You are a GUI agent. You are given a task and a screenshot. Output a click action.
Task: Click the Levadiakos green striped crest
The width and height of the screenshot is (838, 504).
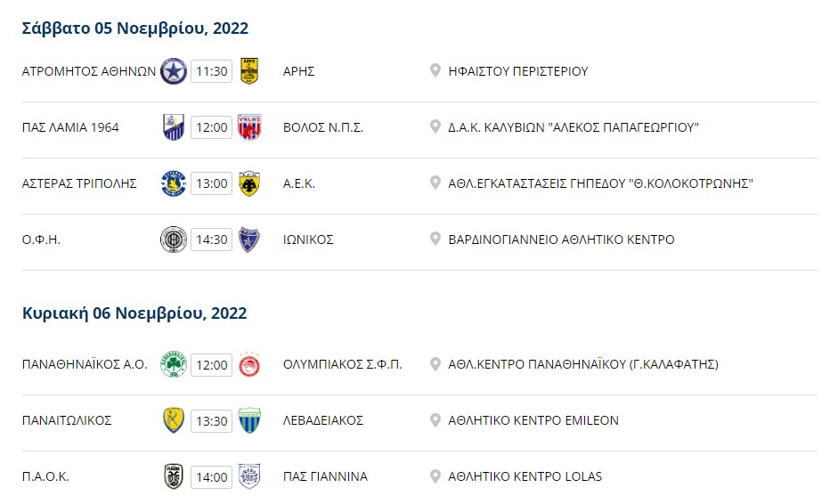(x=249, y=420)
